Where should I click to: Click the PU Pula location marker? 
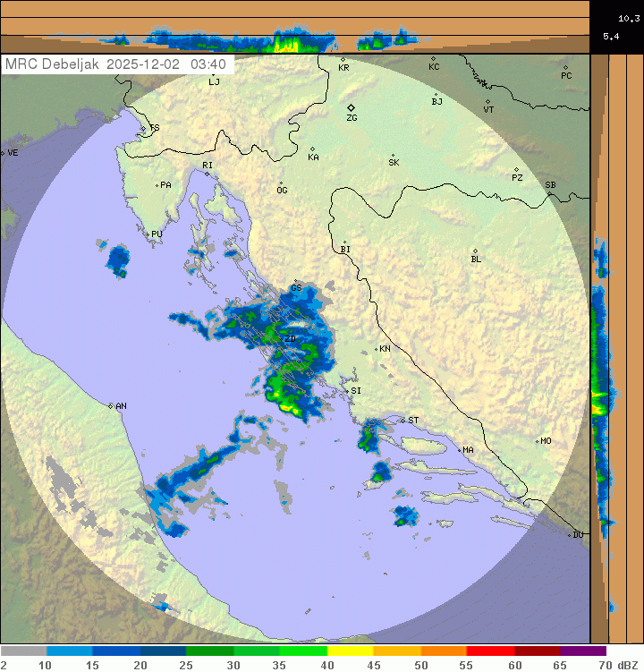(x=148, y=234)
